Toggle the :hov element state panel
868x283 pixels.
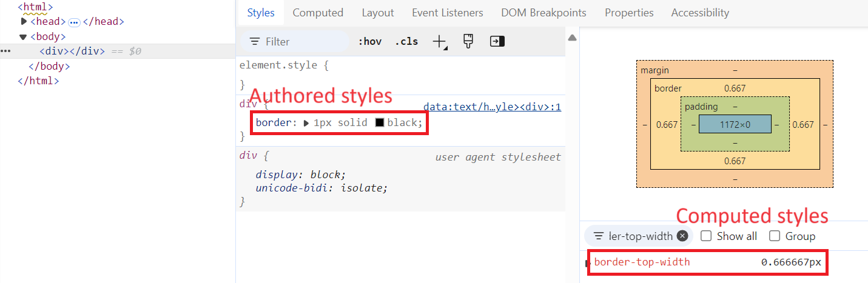click(x=369, y=41)
